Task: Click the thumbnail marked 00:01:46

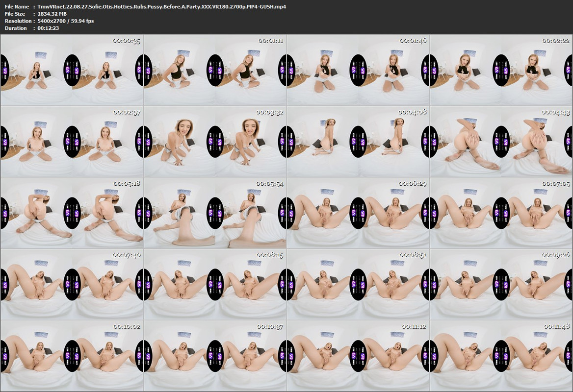Action: coord(358,70)
